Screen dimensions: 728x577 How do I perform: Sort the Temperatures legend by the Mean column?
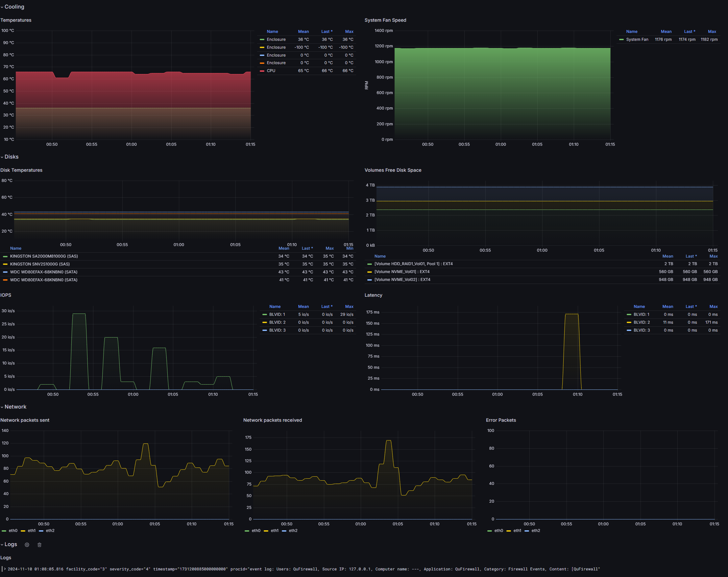coord(303,32)
